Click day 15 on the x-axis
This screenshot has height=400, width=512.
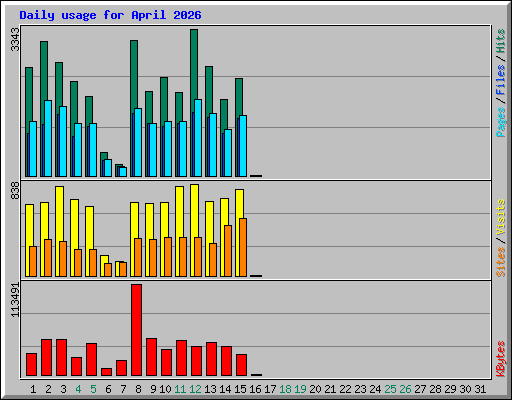click(x=240, y=389)
